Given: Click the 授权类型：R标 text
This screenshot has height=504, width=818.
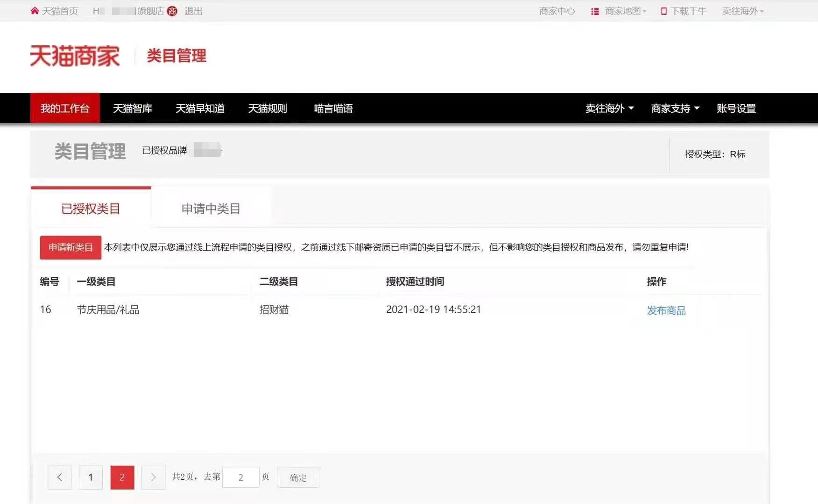Looking at the screenshot, I should 715,154.
